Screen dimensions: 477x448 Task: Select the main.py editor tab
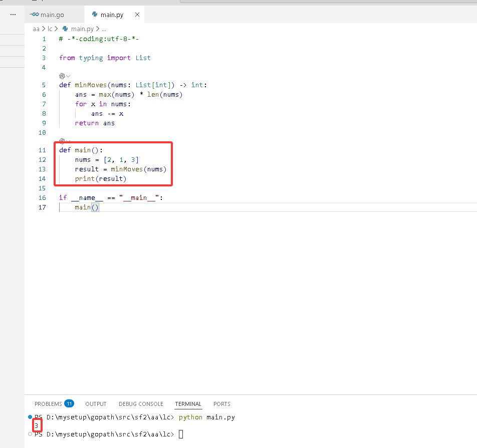coord(114,15)
